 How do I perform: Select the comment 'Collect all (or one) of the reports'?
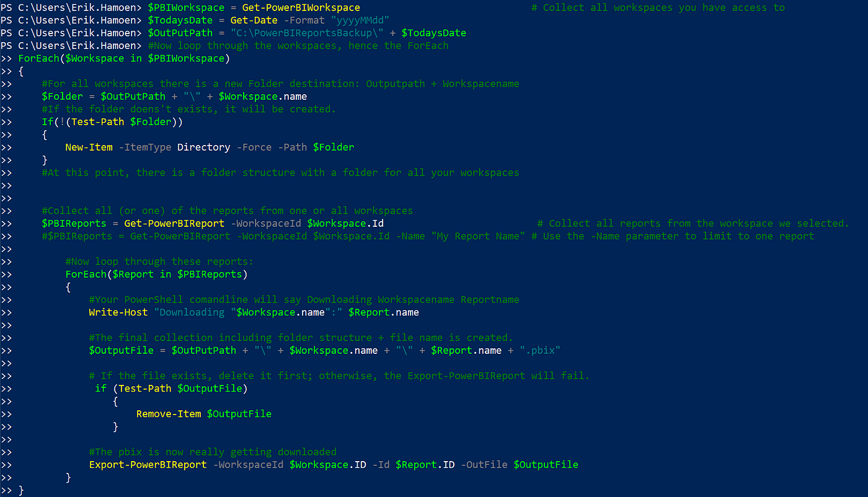[x=227, y=211]
